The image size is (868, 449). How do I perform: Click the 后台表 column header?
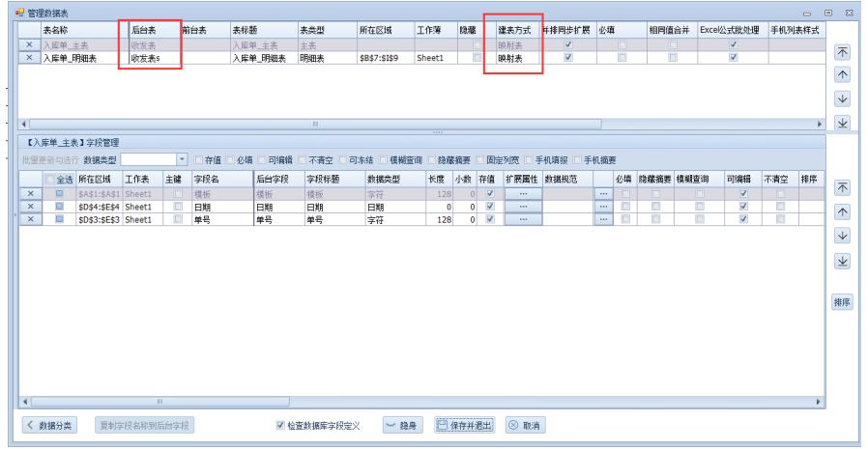(x=154, y=31)
